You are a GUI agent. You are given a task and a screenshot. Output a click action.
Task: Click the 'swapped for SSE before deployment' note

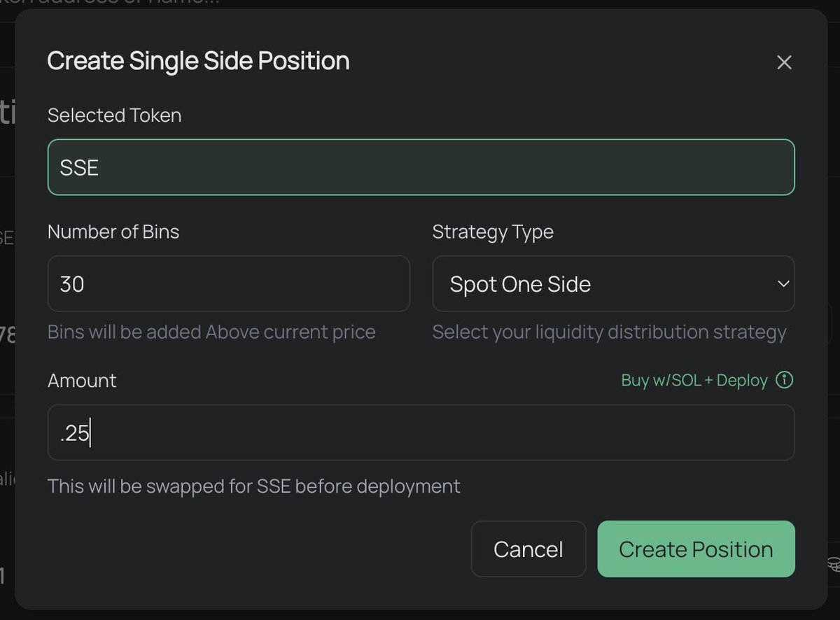point(253,486)
